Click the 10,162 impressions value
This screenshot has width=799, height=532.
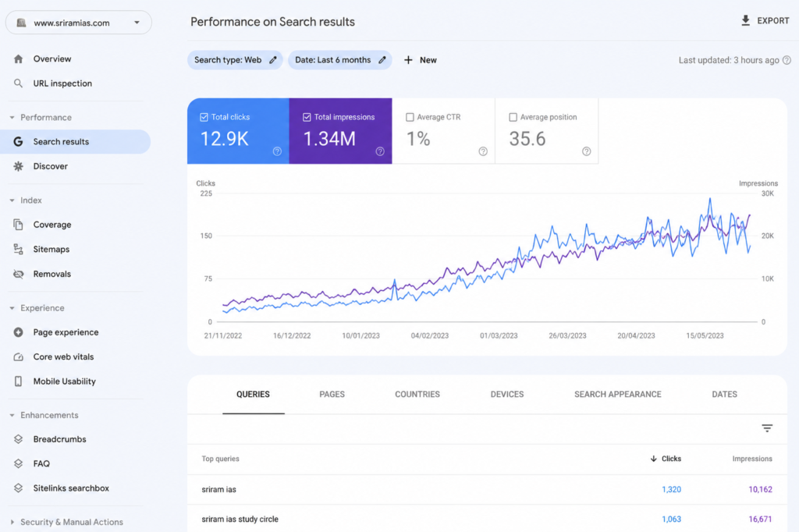[760, 490]
